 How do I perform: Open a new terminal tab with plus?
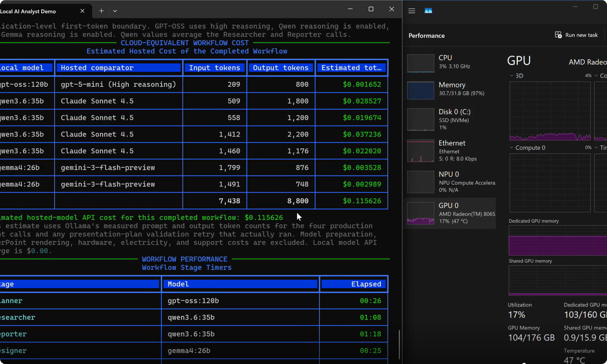pyautogui.click(x=101, y=11)
